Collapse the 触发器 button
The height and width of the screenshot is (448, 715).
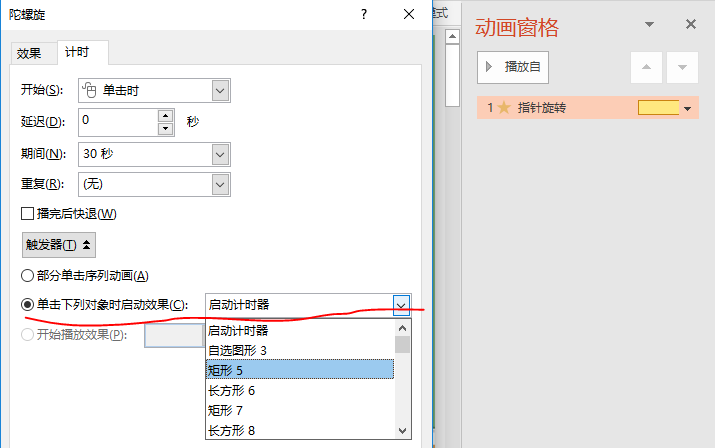pos(59,245)
